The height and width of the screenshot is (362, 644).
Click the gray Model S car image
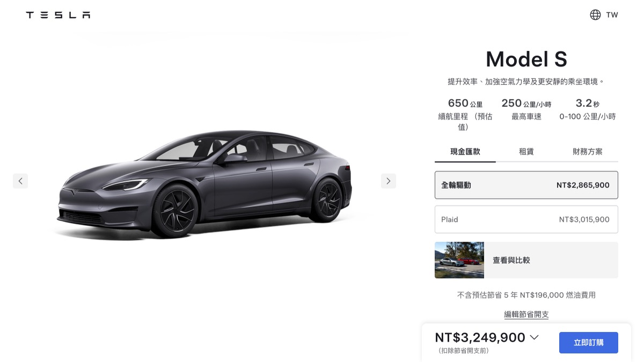click(x=204, y=182)
